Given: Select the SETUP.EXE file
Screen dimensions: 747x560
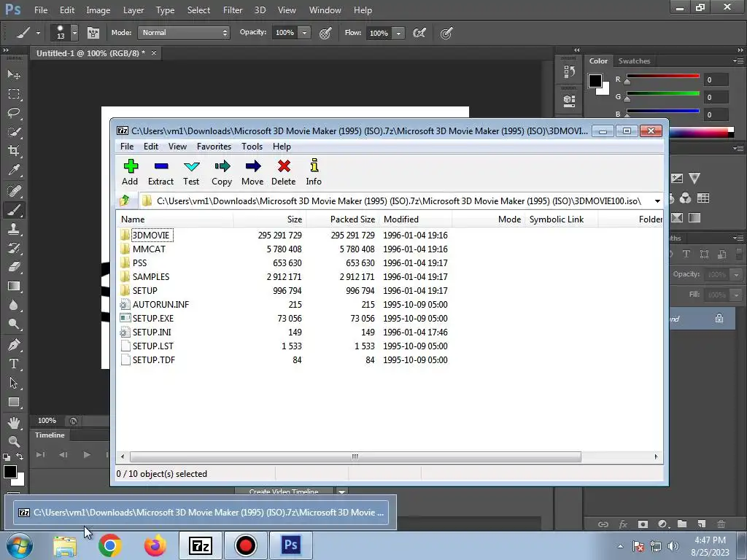Looking at the screenshot, I should (153, 319).
